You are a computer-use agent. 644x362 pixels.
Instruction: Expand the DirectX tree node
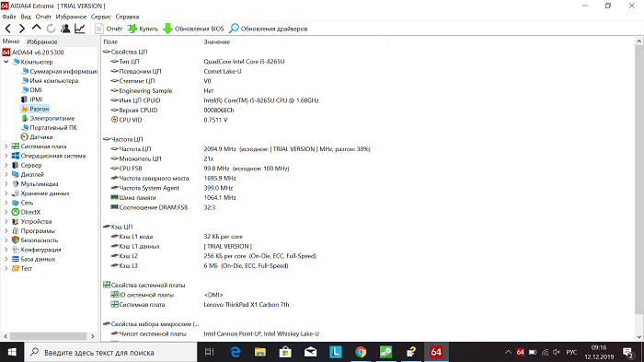[x=6, y=212]
